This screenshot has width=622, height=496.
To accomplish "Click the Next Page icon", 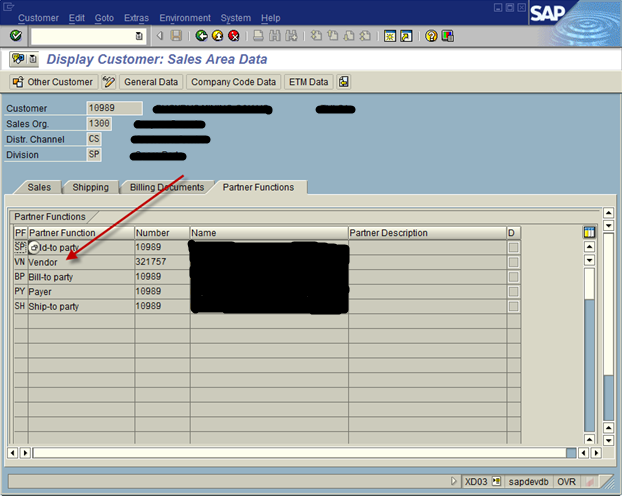I will [x=349, y=36].
